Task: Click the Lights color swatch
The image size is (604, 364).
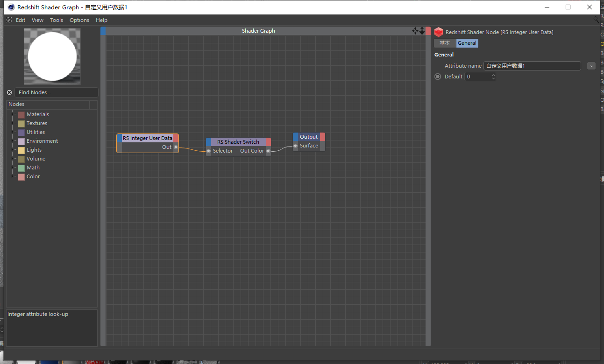Action: click(x=21, y=150)
